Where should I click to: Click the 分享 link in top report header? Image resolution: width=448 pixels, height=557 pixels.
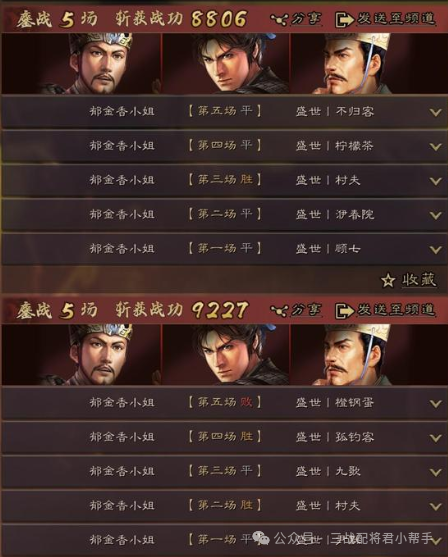tap(306, 19)
